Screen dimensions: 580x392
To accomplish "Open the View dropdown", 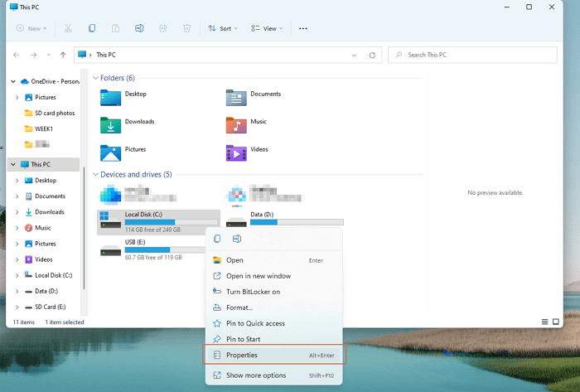I will pyautogui.click(x=267, y=28).
